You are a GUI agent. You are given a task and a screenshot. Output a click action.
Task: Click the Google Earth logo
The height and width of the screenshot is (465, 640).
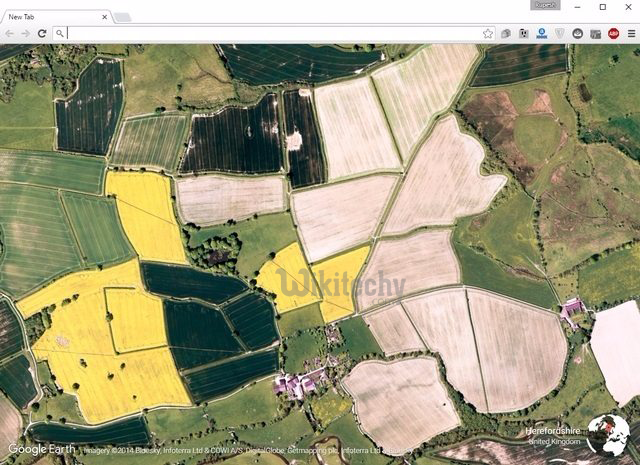pyautogui.click(x=42, y=449)
